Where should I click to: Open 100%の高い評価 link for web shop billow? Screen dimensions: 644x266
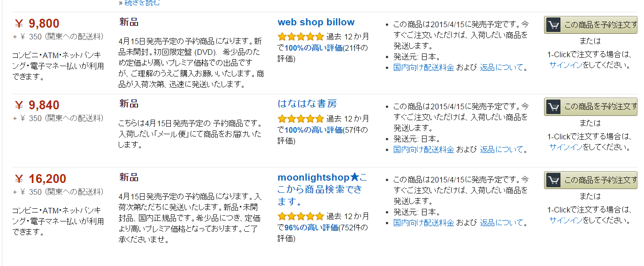[314, 48]
